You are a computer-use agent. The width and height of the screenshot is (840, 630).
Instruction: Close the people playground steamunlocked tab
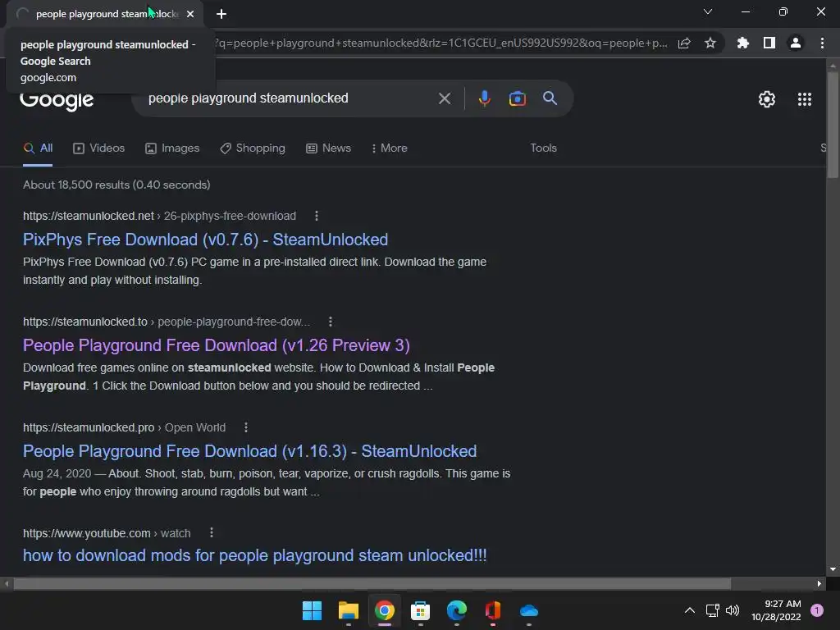point(190,14)
